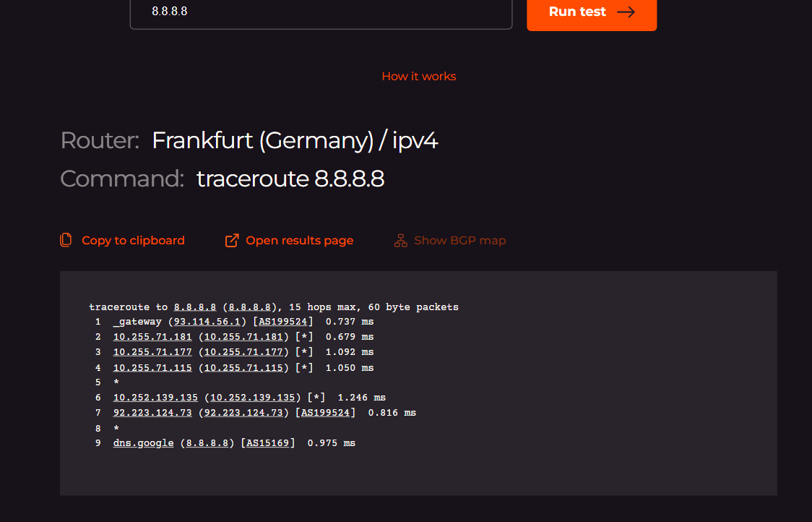Screen dimensions: 812x522
Task: Click the Run test button
Action: (x=592, y=12)
